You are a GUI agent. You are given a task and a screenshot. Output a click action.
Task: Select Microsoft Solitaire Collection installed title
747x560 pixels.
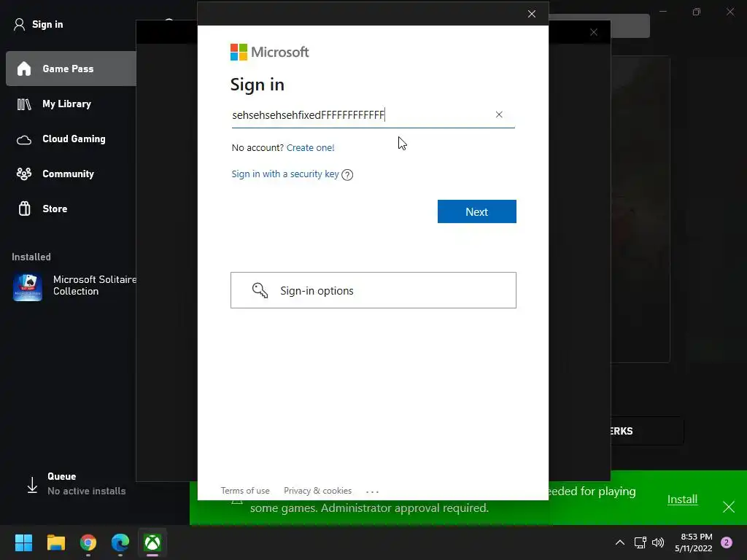click(x=95, y=285)
